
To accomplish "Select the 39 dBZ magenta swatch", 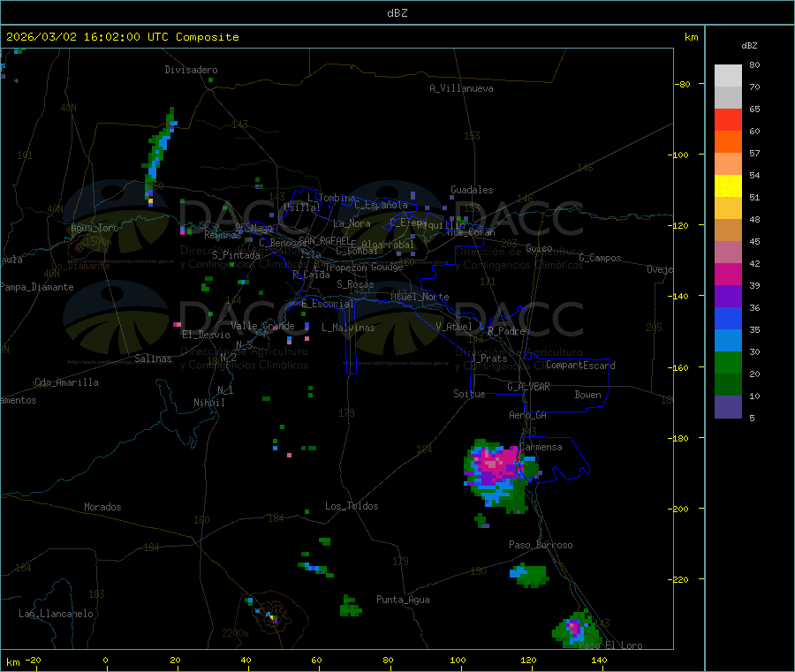I will coord(728,274).
